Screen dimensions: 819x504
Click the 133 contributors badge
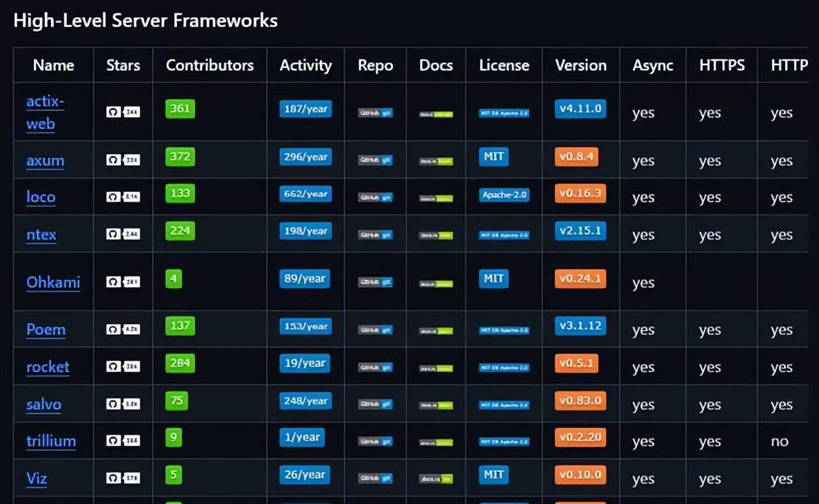180,193
